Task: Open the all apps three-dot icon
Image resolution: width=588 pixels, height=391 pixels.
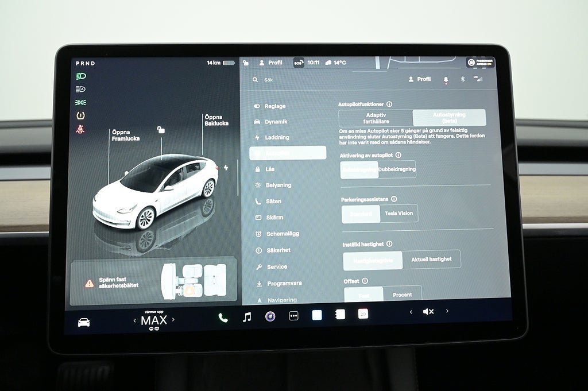Action: tap(293, 316)
